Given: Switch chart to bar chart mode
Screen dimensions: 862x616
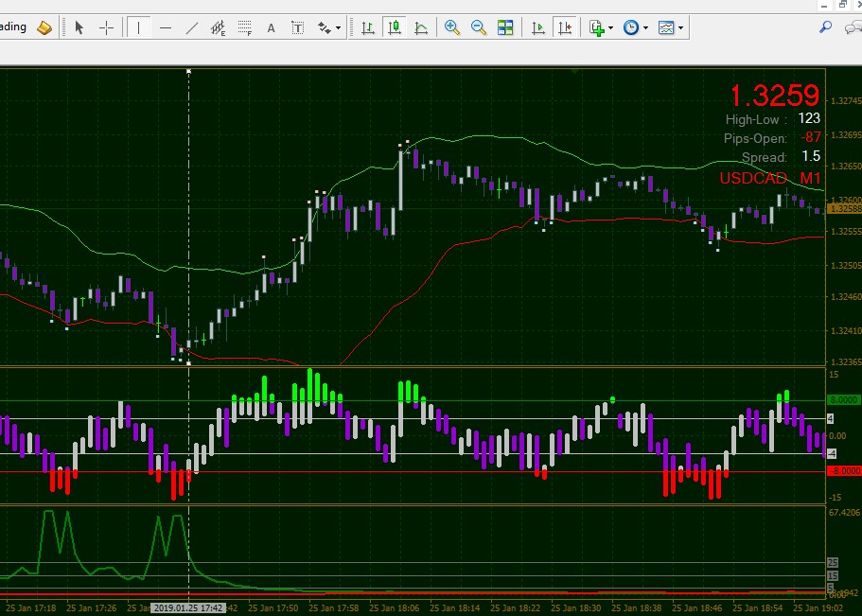Looking at the screenshot, I should point(368,27).
